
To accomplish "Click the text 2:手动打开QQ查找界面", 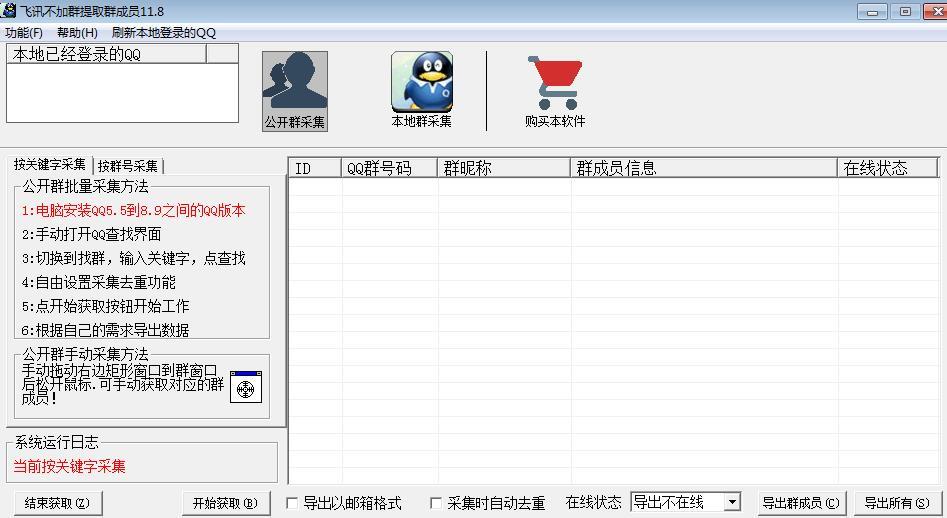I will pos(91,234).
